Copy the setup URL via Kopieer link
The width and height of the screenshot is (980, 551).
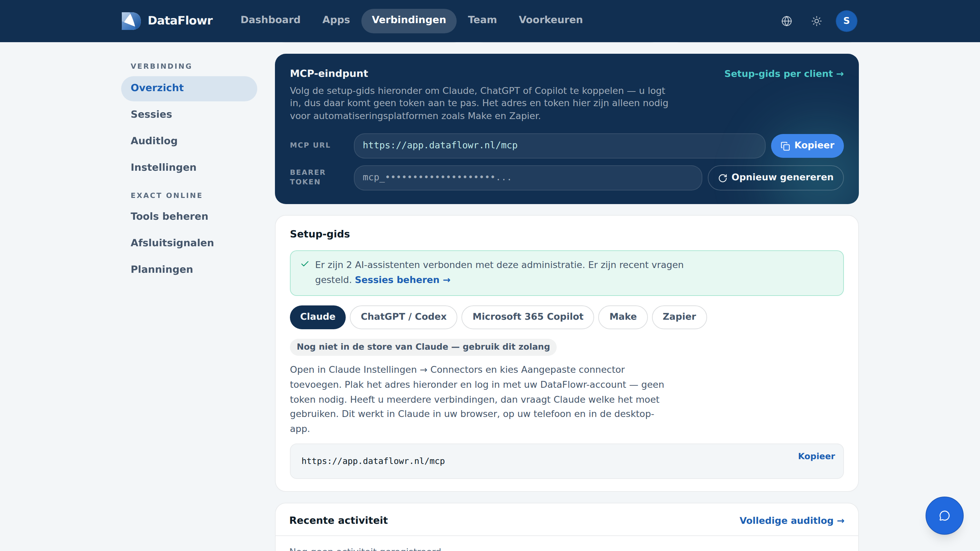pyautogui.click(x=816, y=456)
